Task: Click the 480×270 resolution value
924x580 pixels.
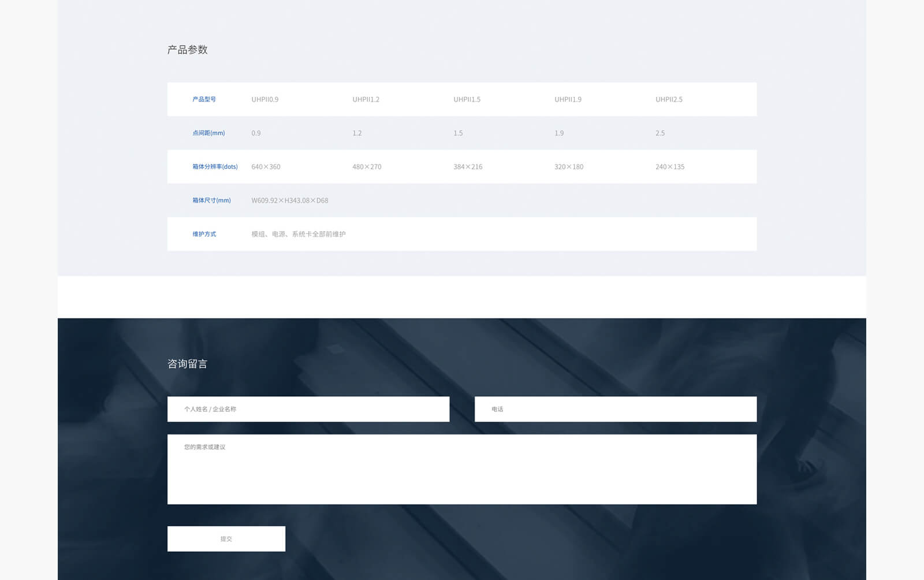Action: pos(367,167)
